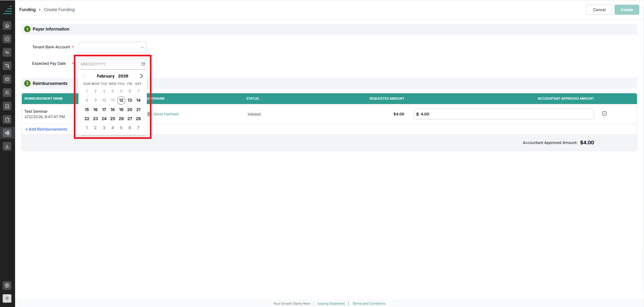Click the Add Reimbursements link
644x307 pixels.
pos(46,129)
